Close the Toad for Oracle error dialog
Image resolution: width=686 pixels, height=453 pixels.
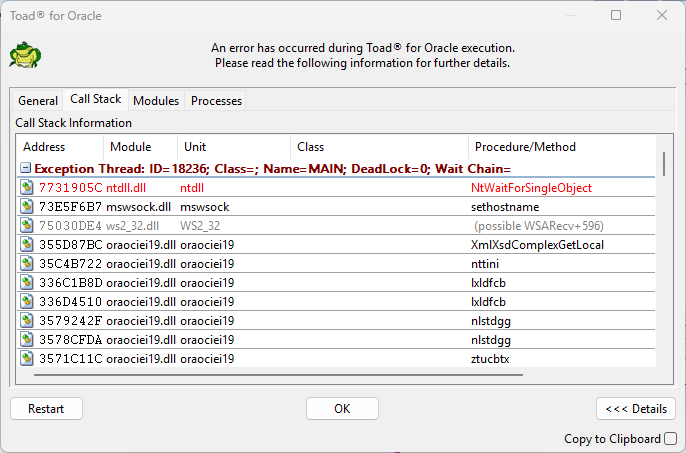662,15
